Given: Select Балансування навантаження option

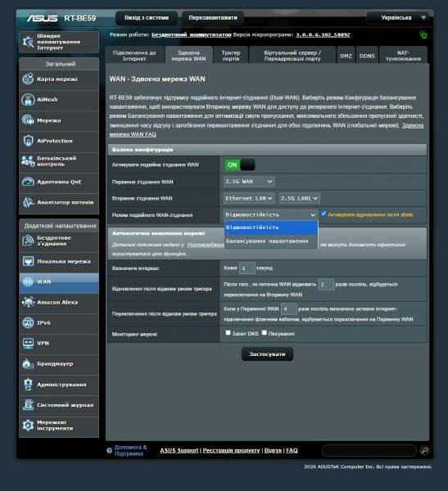Looking at the screenshot, I should coord(271,241).
